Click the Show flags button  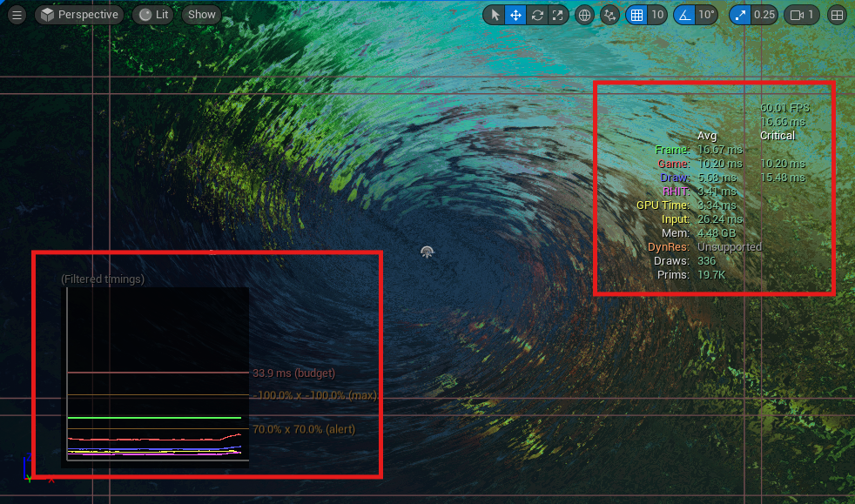tap(201, 15)
